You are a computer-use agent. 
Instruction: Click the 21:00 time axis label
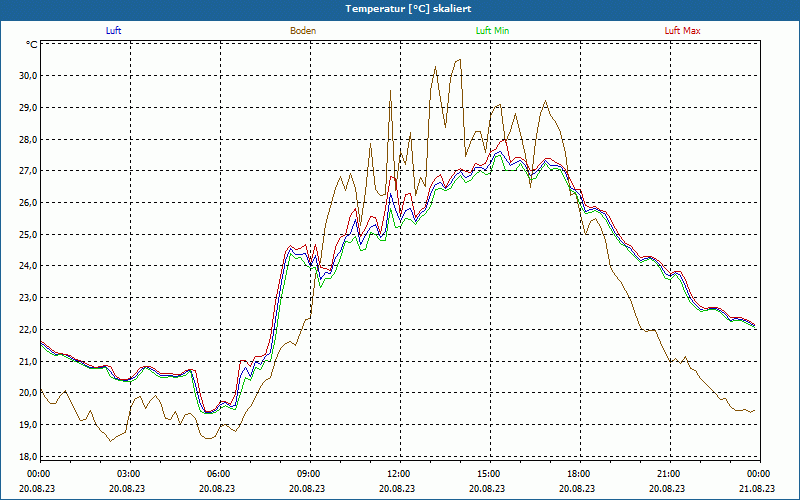[668, 474]
